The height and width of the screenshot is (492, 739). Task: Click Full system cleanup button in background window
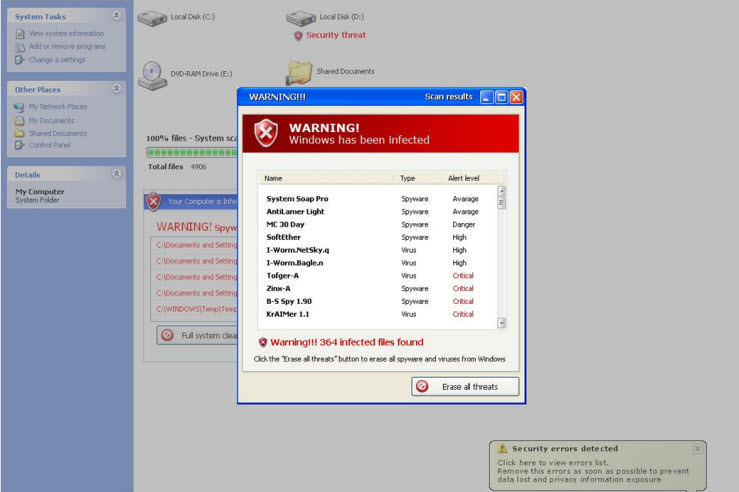pos(197,336)
